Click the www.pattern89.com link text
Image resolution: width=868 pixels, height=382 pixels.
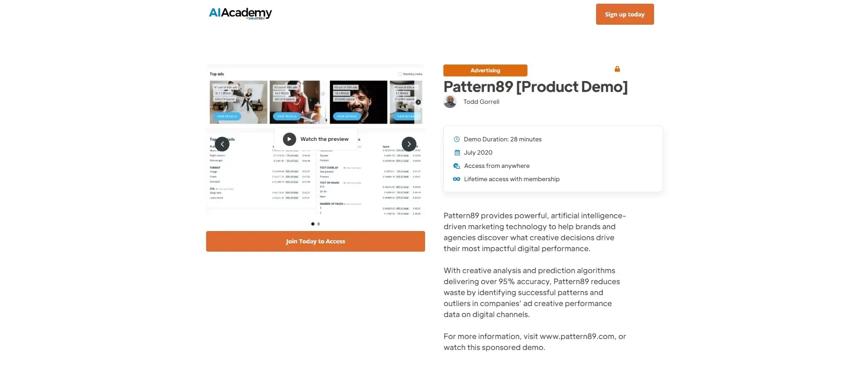(x=577, y=336)
